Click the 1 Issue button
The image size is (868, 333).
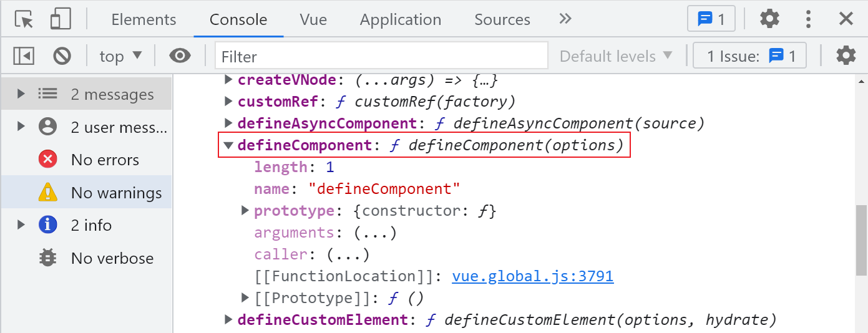coord(750,56)
